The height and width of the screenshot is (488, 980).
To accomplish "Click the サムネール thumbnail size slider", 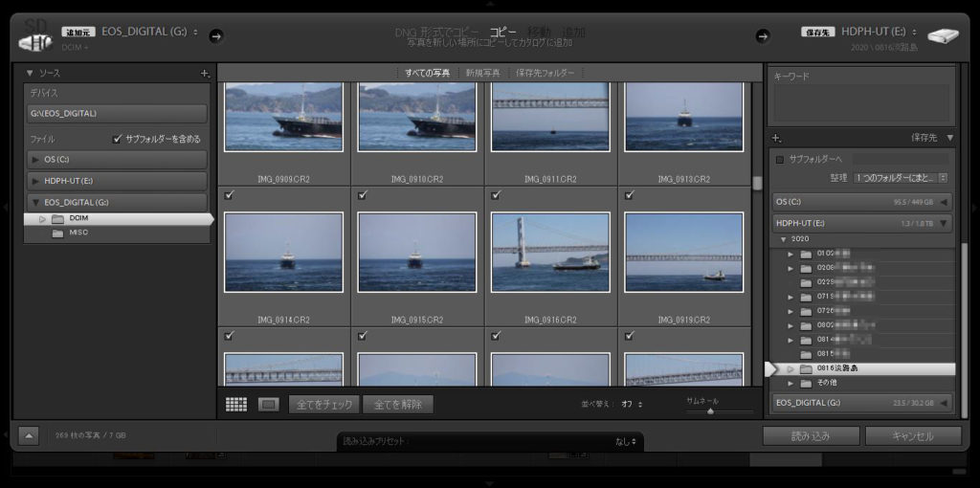I will (710, 410).
